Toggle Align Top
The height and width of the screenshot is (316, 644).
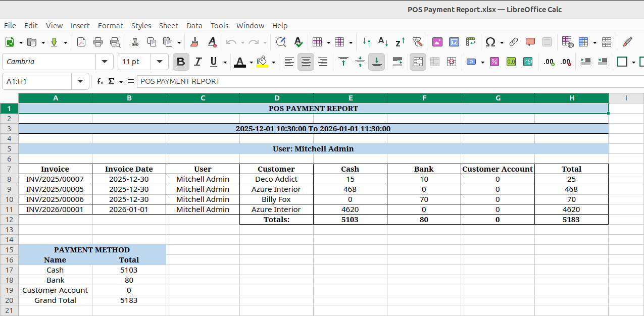[x=343, y=62]
